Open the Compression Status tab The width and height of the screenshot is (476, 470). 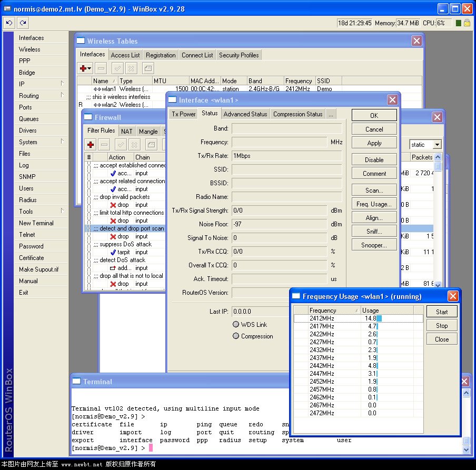(x=298, y=114)
